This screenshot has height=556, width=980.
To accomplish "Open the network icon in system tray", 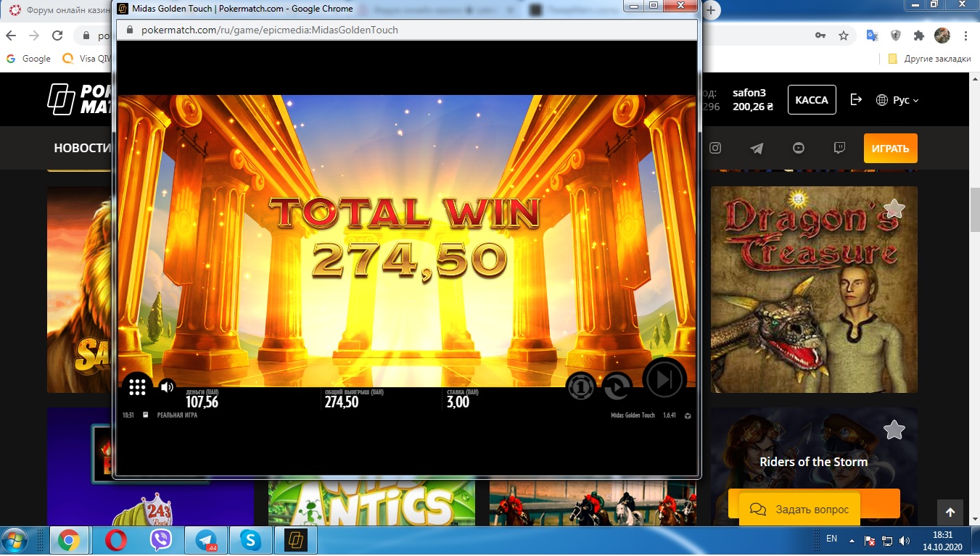I will (887, 541).
